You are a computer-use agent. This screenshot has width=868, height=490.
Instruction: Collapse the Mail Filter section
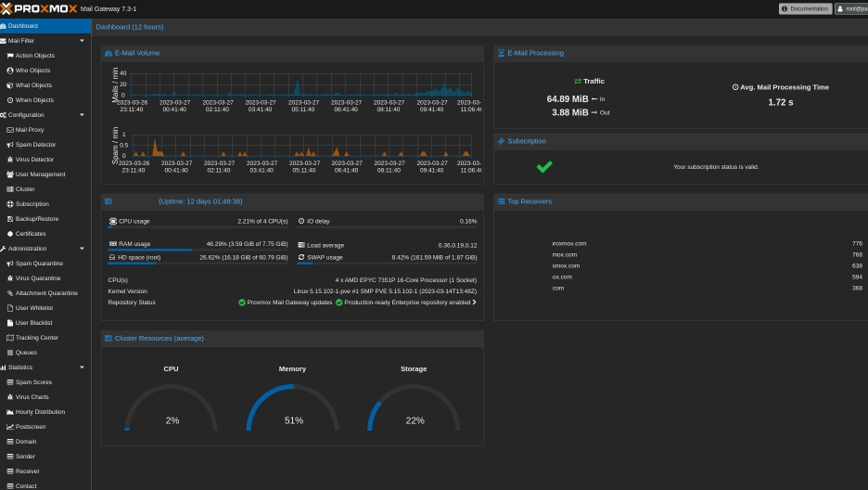82,41
